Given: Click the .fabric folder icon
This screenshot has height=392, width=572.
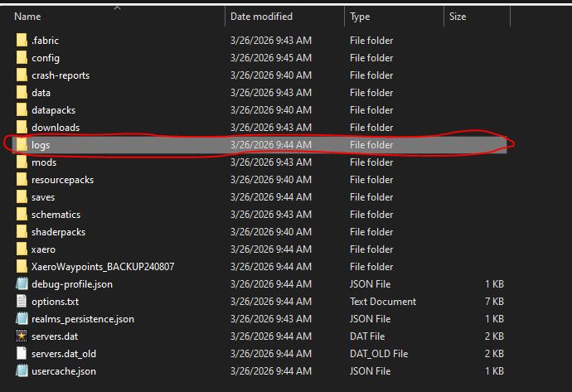Looking at the screenshot, I should [22, 41].
